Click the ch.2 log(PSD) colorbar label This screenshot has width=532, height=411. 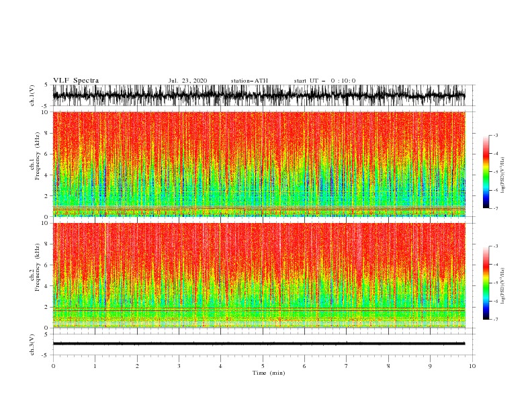[x=502, y=286]
